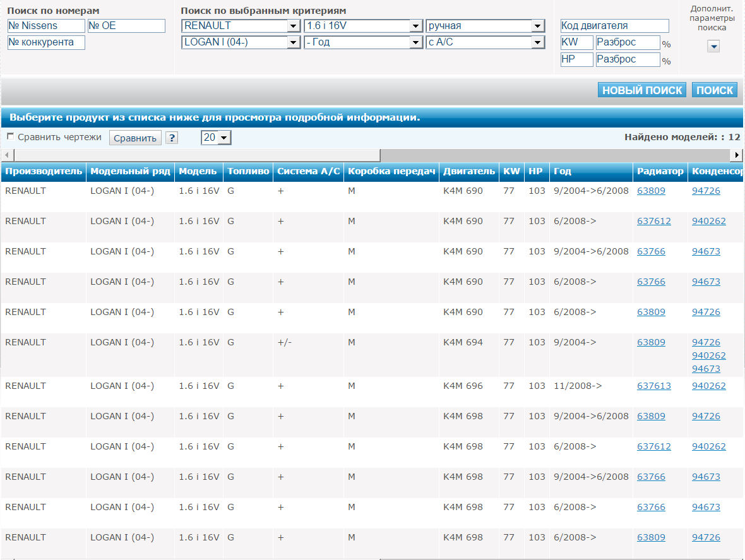This screenshot has height=560, width=745.
Task: Click the 'Год' column header
Action: (x=591, y=172)
